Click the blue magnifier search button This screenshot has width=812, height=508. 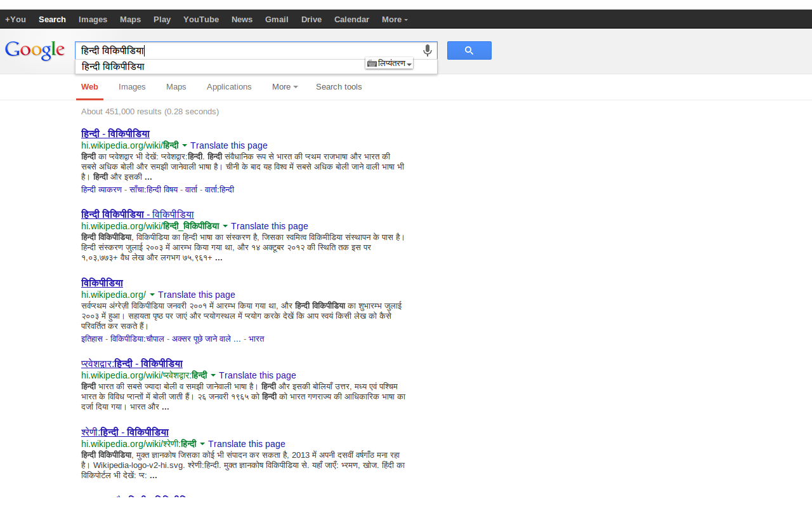click(469, 51)
